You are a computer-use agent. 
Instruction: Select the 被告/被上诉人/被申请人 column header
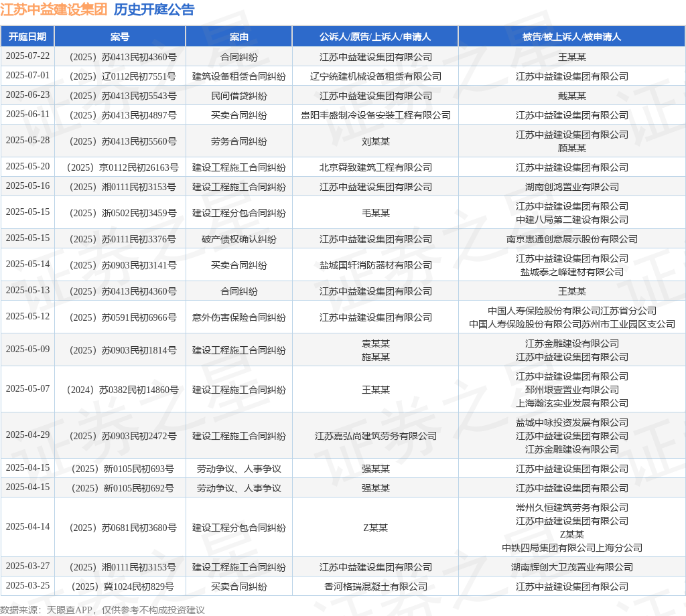pos(572,37)
